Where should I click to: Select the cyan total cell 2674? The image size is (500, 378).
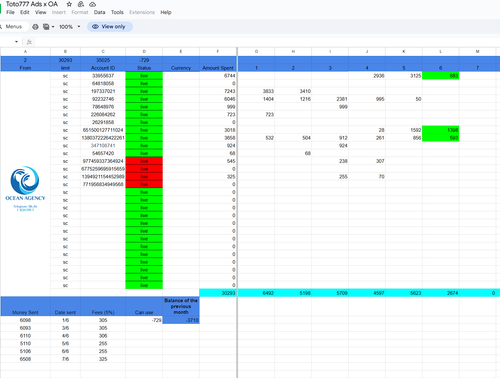tap(441, 293)
